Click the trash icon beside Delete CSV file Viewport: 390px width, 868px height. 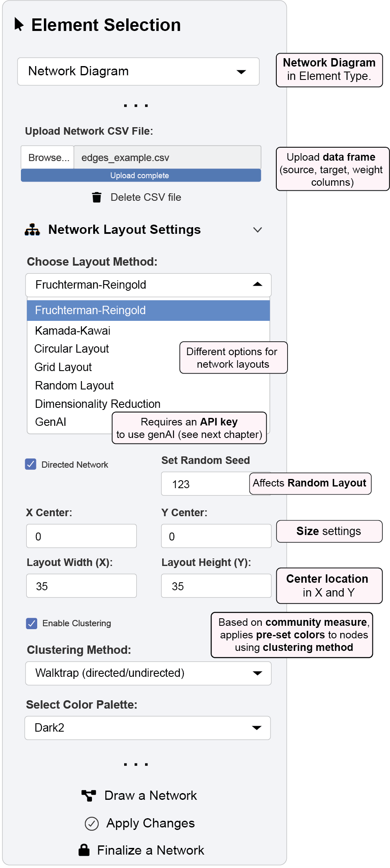(97, 197)
